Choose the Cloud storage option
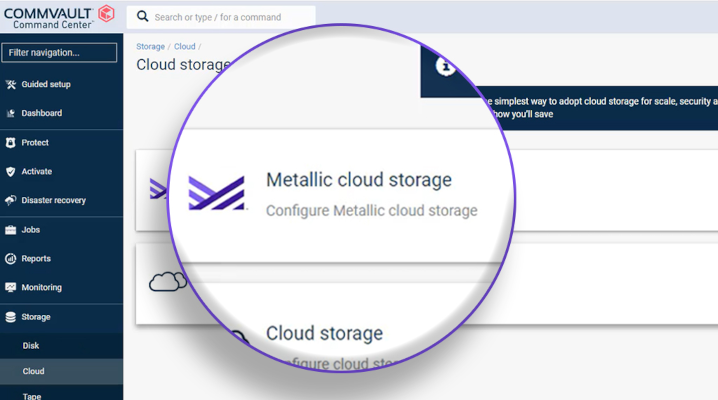The width and height of the screenshot is (718, 400). [x=324, y=333]
